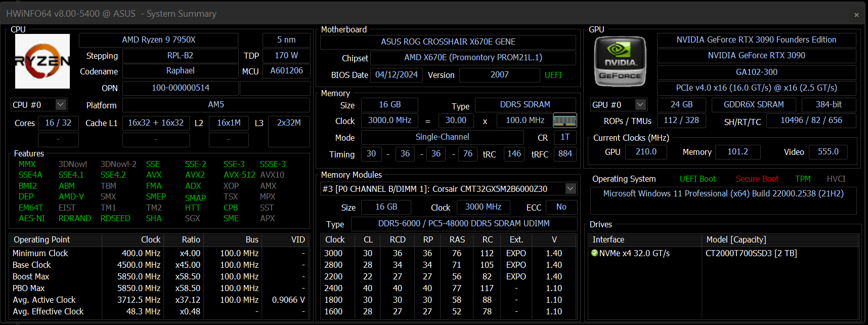Click the green NVMe drive status icon

pos(594,253)
